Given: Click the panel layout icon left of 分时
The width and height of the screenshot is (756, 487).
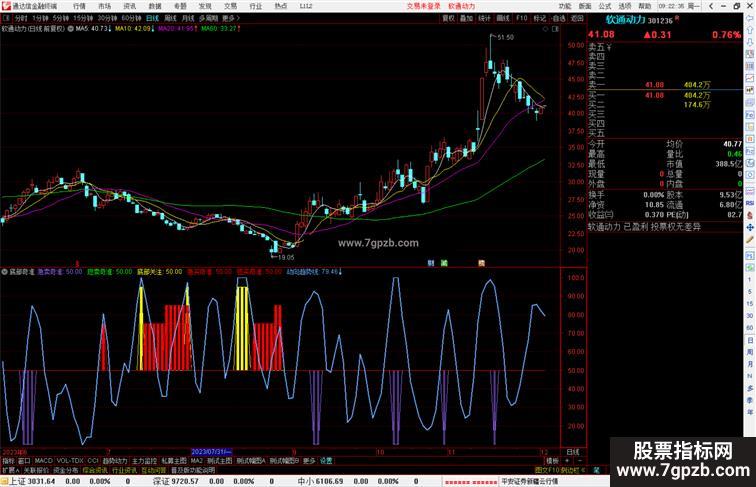Looking at the screenshot, I should pos(6,18).
